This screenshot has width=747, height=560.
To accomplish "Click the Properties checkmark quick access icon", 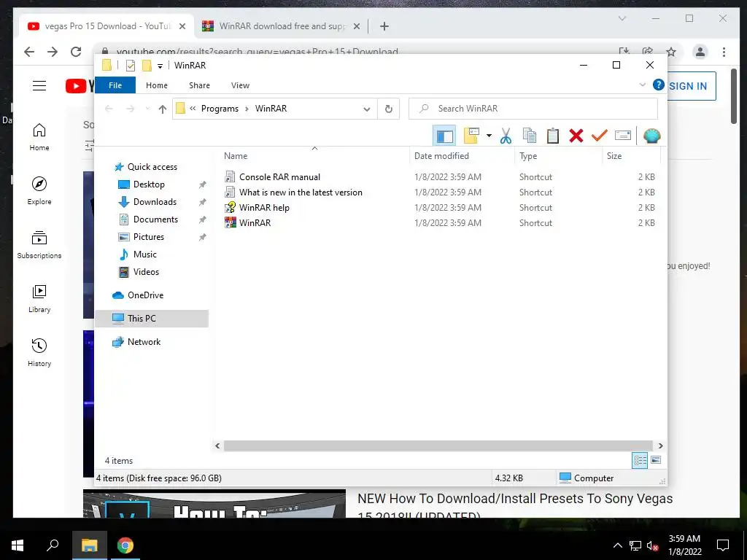I will 131,65.
